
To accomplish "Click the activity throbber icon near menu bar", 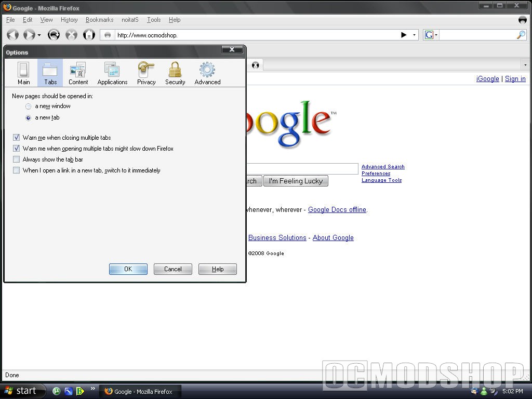I will 523,20.
